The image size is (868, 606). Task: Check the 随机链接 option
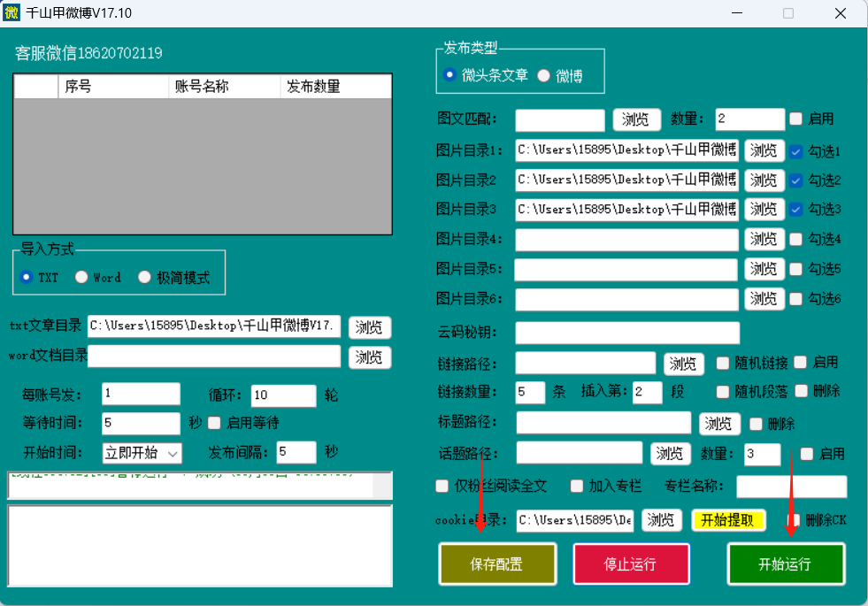tap(723, 363)
